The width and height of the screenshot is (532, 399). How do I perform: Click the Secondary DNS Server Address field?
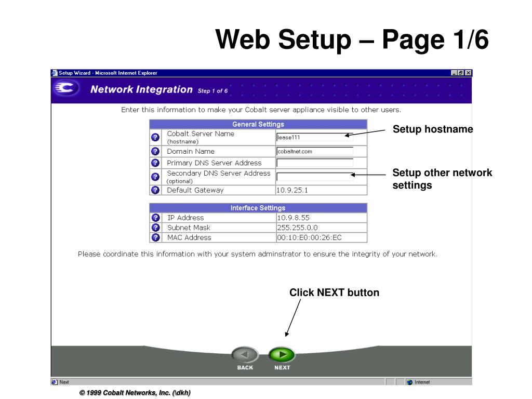(314, 177)
